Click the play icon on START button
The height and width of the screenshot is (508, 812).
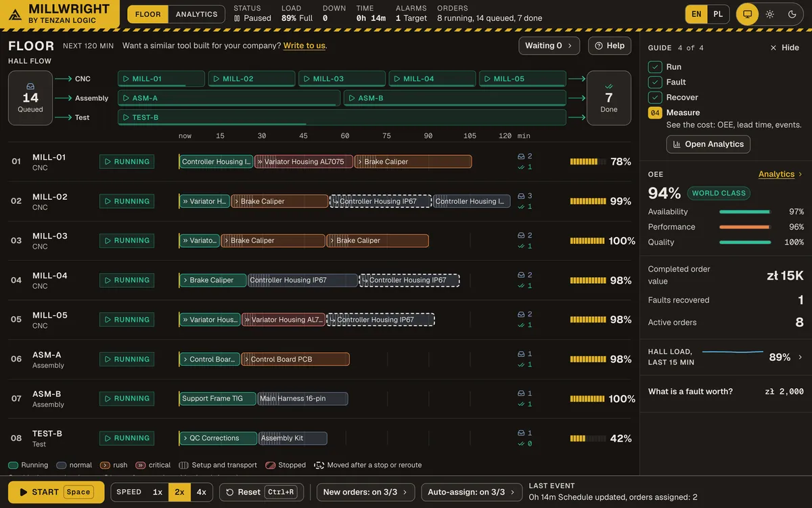pos(24,492)
